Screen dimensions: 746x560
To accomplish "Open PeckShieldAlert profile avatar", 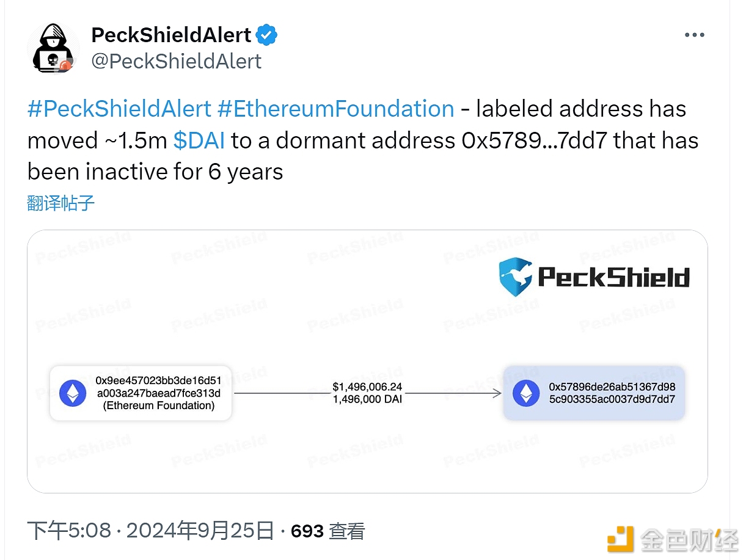I will [x=53, y=48].
